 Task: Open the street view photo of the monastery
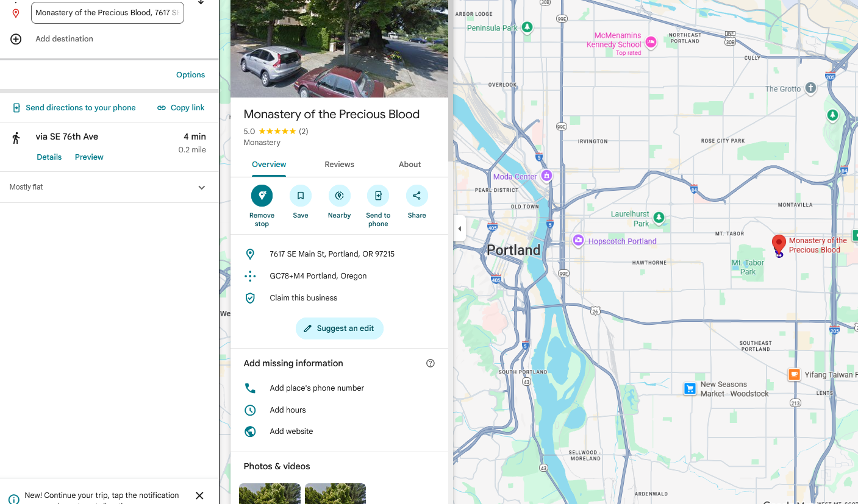339,49
